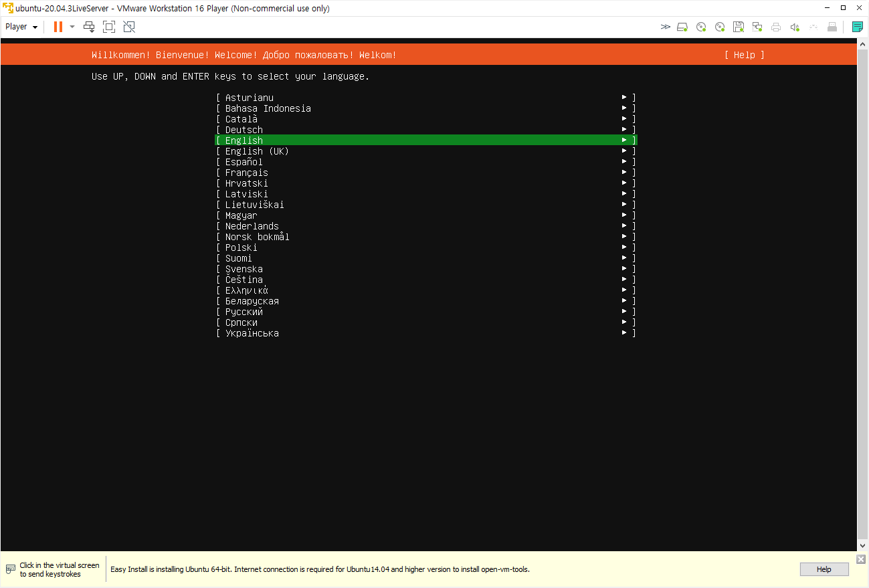Select Español language
This screenshot has height=588, width=869.
point(426,162)
